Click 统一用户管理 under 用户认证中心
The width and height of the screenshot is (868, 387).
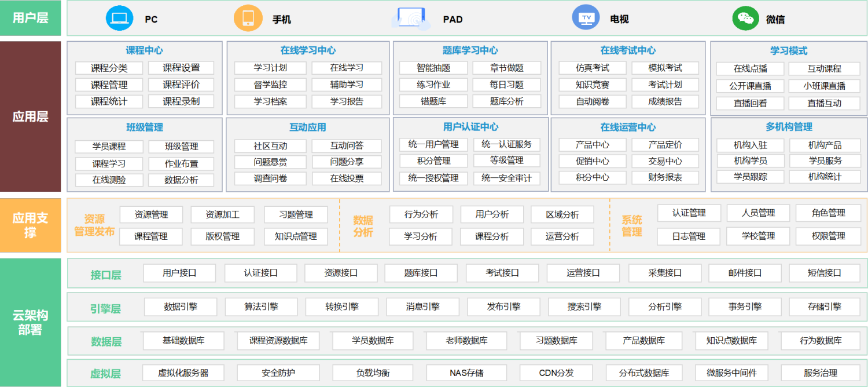pyautogui.click(x=435, y=144)
